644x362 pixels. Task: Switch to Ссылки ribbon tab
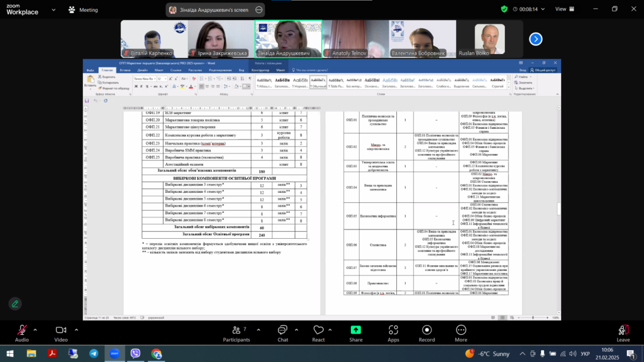pyautogui.click(x=176, y=70)
